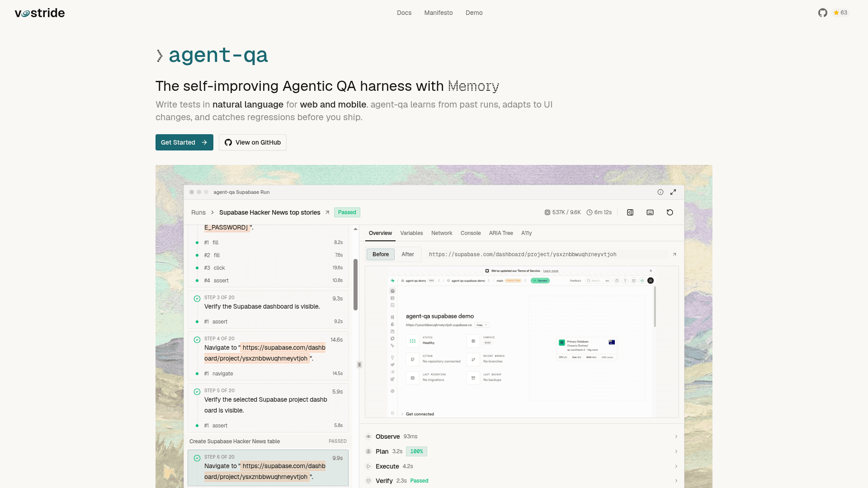Image resolution: width=868 pixels, height=488 pixels.
Task: Click the shield icon next to Verify
Action: click(368, 481)
